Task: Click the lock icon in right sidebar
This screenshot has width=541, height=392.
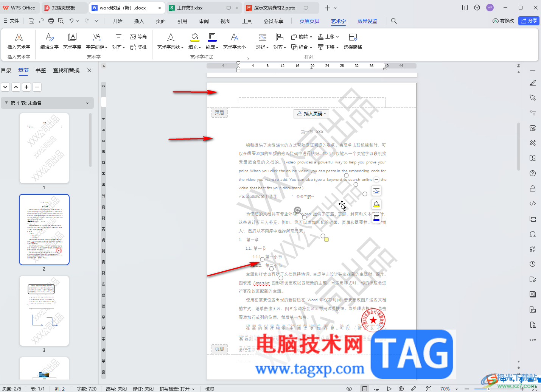Action: point(533,188)
